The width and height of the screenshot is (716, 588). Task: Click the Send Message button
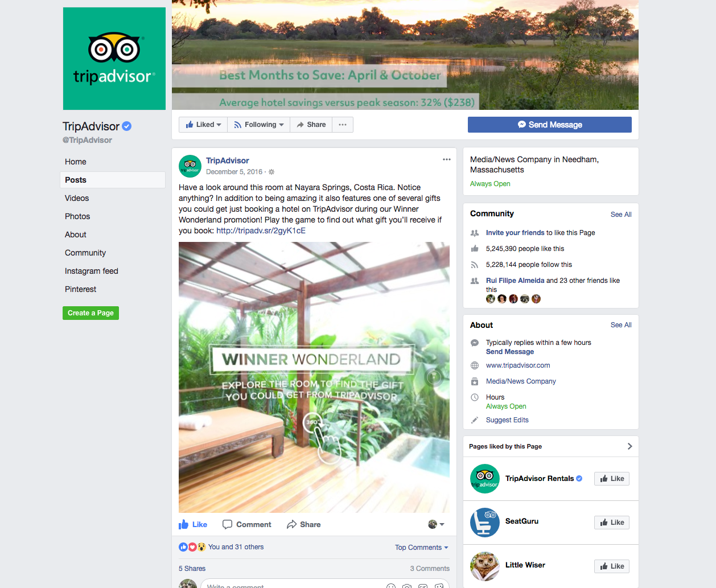click(550, 125)
